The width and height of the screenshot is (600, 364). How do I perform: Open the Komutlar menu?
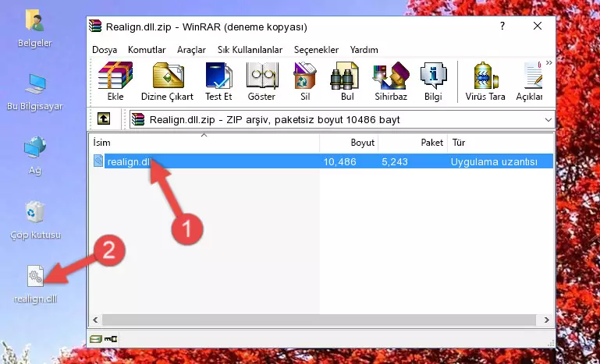pyautogui.click(x=147, y=50)
